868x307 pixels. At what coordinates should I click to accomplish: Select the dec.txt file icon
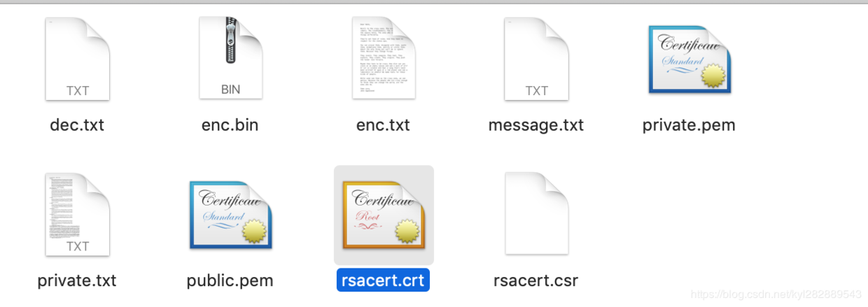click(x=77, y=59)
